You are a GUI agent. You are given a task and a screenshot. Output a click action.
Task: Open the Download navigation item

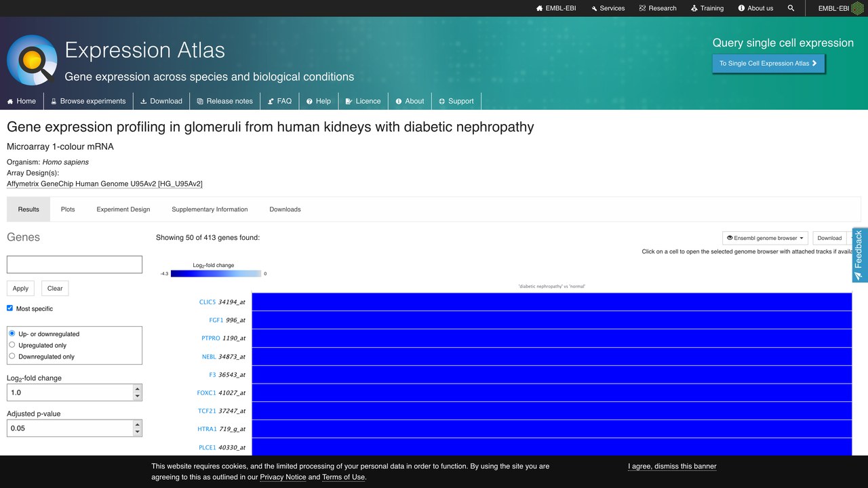(161, 101)
